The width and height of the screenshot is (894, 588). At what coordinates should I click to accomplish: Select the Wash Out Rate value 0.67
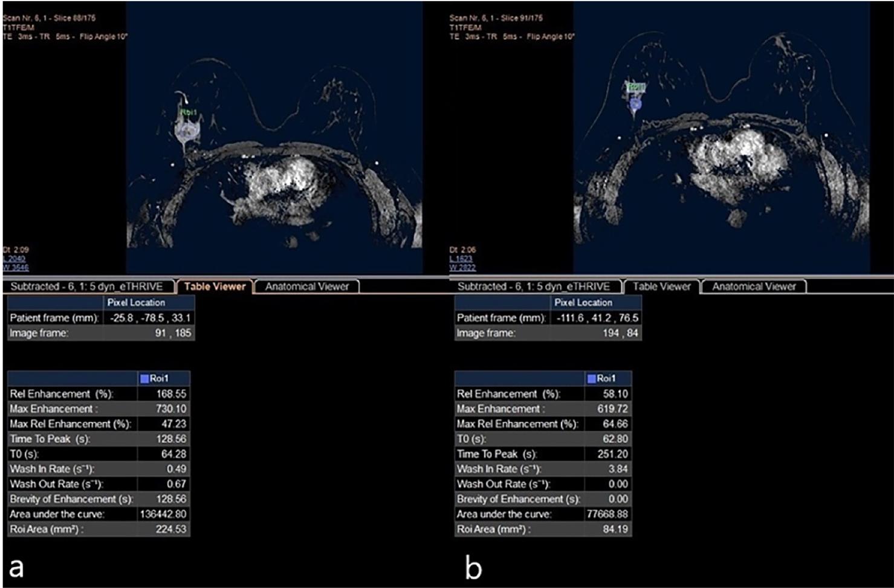coord(177,484)
